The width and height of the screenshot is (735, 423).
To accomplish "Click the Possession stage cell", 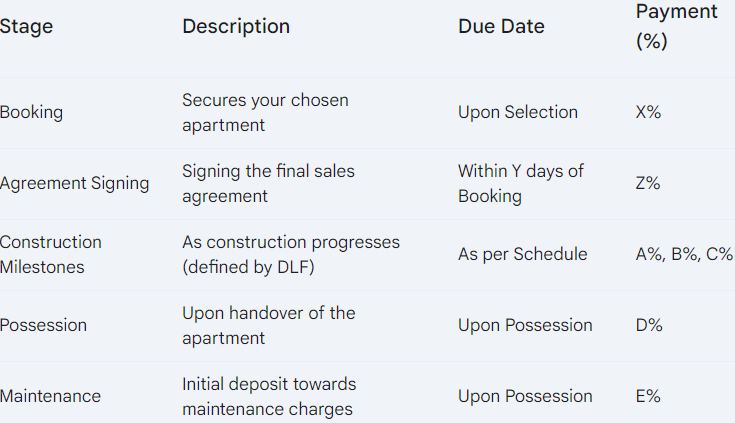I will click(43, 325).
